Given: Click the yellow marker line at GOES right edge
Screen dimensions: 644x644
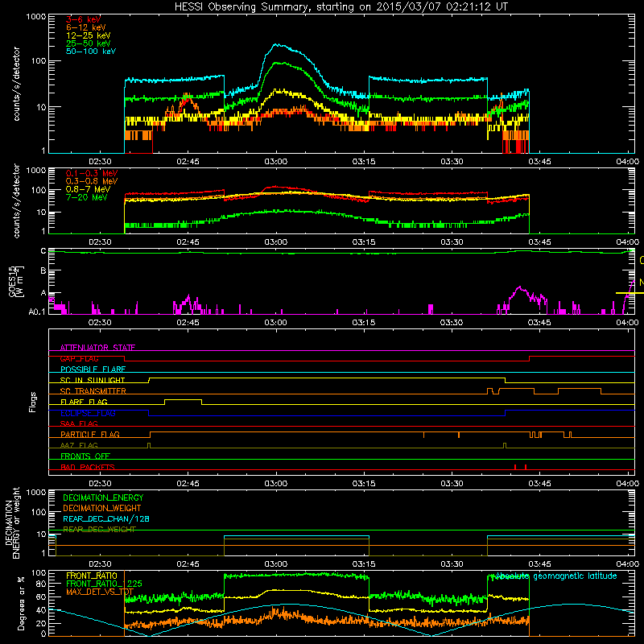Looking at the screenshot, I should 630,293.
